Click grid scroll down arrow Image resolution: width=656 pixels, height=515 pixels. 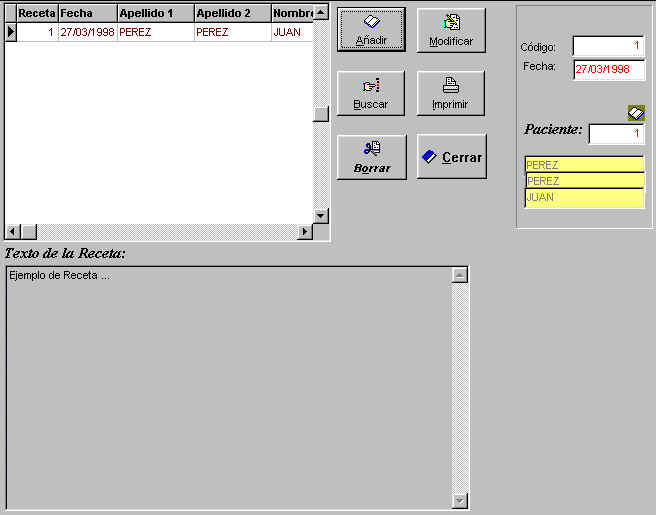(x=320, y=216)
